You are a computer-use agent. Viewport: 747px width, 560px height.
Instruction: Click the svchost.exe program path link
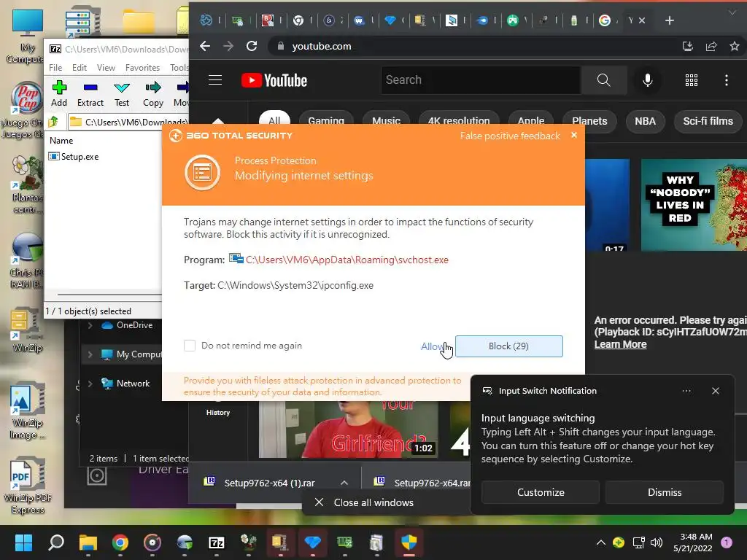347,260
